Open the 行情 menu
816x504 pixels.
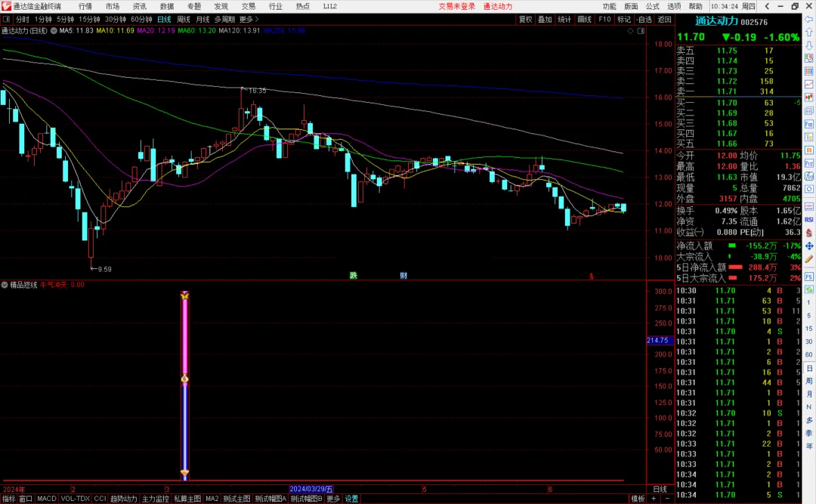85,6
